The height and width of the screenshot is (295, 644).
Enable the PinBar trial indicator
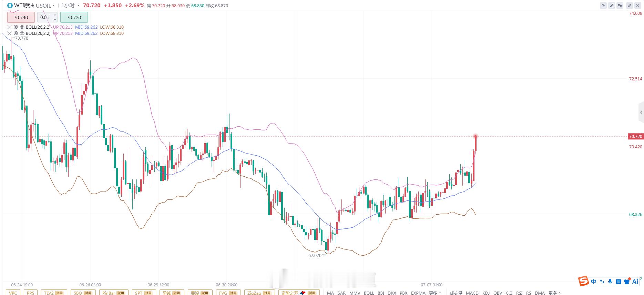click(114, 293)
